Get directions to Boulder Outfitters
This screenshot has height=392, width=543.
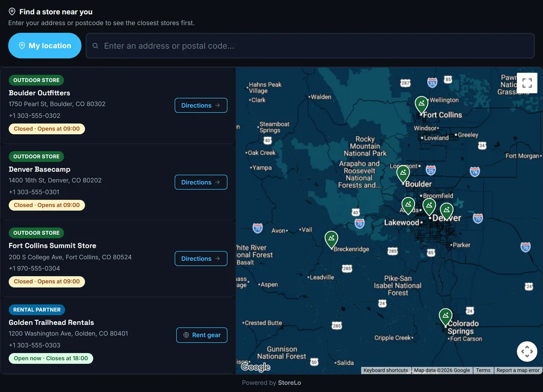point(201,105)
